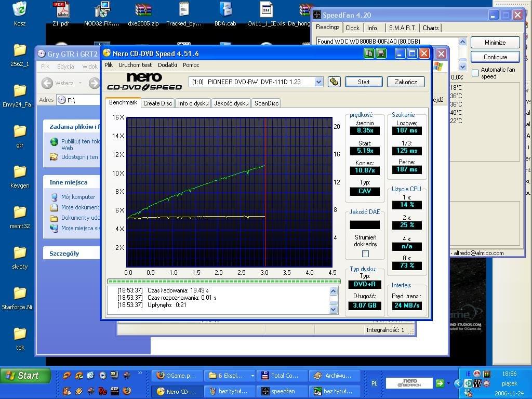Screen dimensions: 532x399
Task: Open the tdk desktop folder
Action: click(x=20, y=338)
